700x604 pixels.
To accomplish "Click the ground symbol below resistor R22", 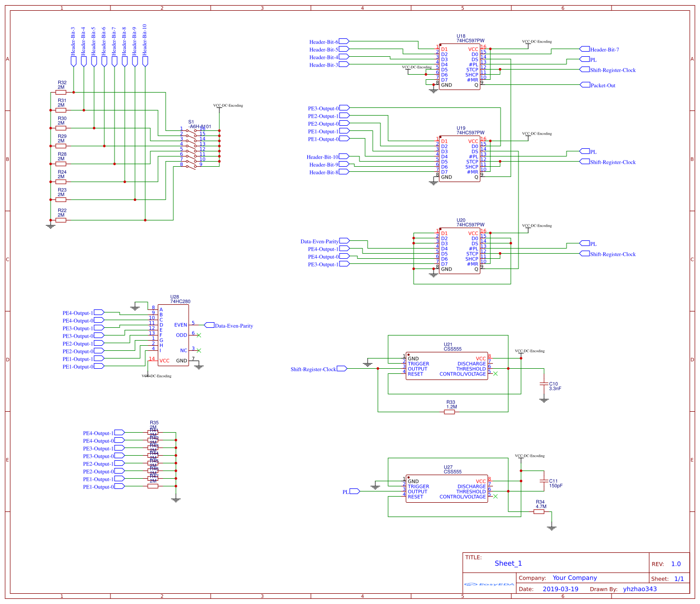I will coord(50,224).
